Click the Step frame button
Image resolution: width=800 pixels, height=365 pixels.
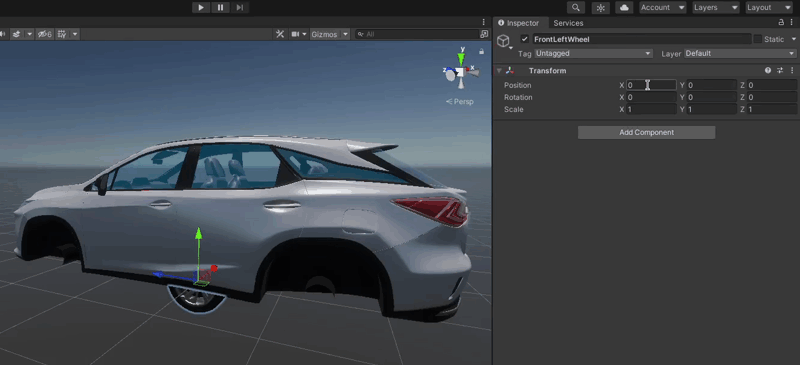tap(239, 7)
